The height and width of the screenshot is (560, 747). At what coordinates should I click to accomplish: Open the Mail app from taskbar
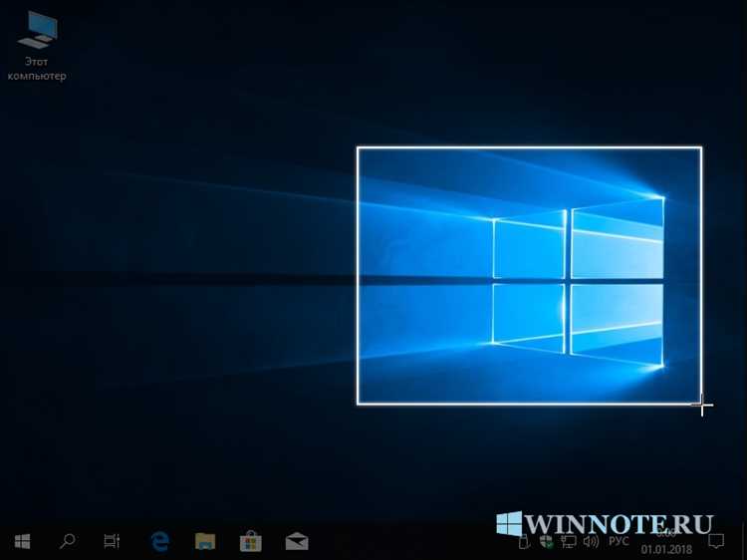297,541
